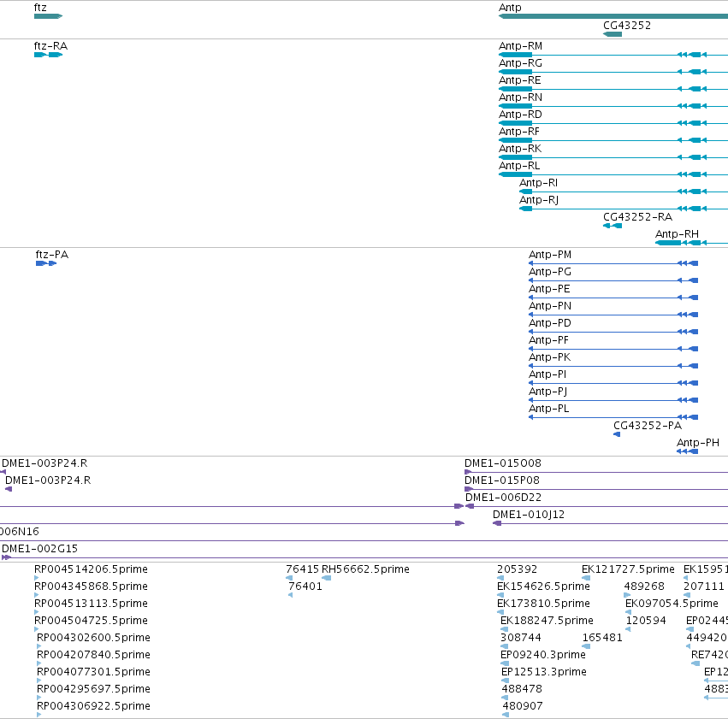Click the 308744 feature label
728x719 pixels.
pos(520,638)
